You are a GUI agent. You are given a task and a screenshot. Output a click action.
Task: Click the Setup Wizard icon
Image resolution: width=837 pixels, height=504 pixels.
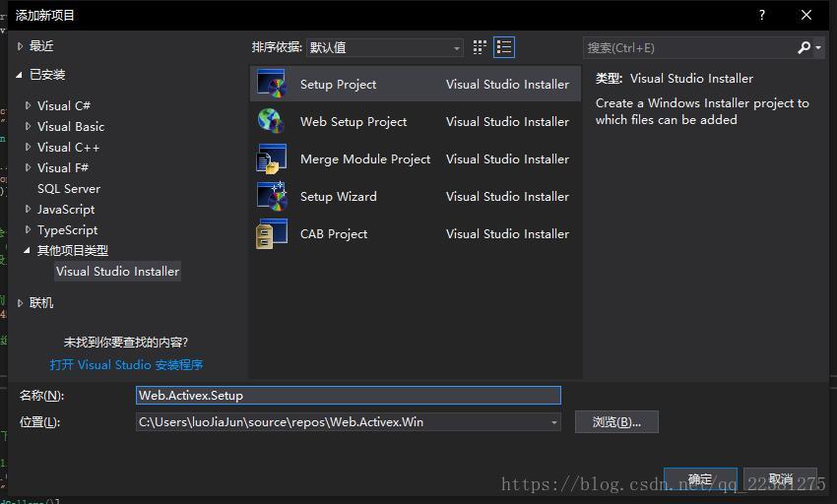tap(271, 196)
